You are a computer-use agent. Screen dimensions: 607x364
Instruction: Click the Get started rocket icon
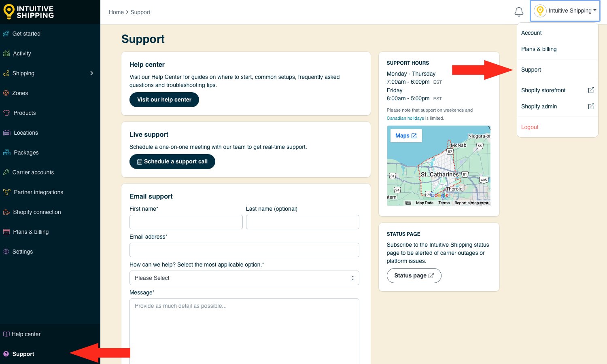6,34
